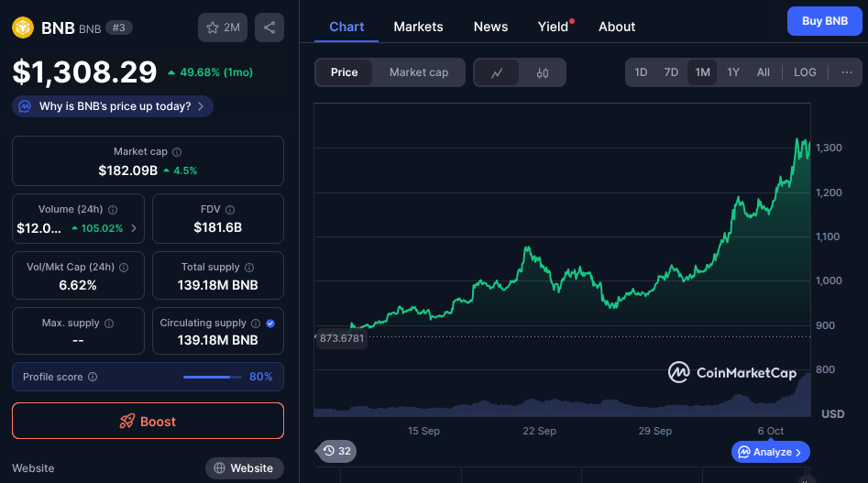Screen dimensions: 868x483
Task: Switch chart to candlestick view icon
Action: 543,72
